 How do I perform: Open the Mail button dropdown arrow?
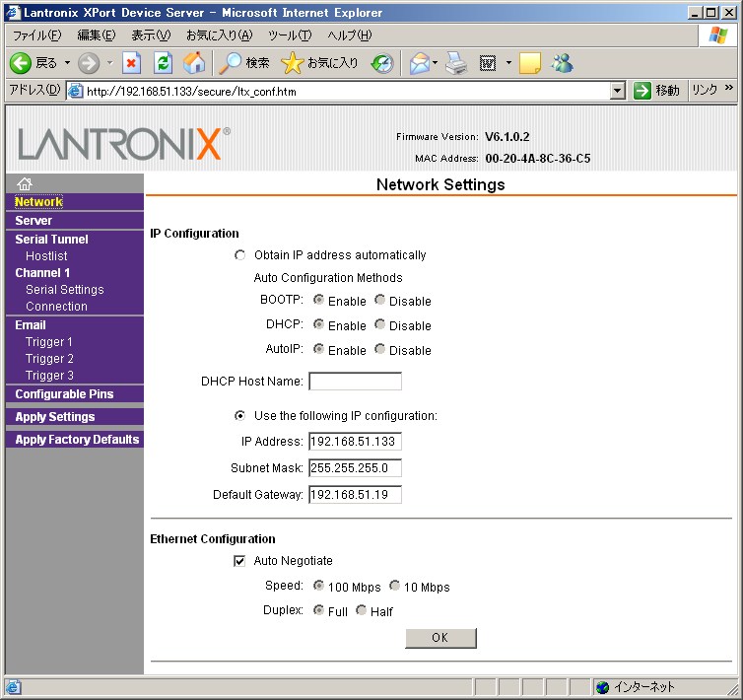pyautogui.click(x=435, y=62)
